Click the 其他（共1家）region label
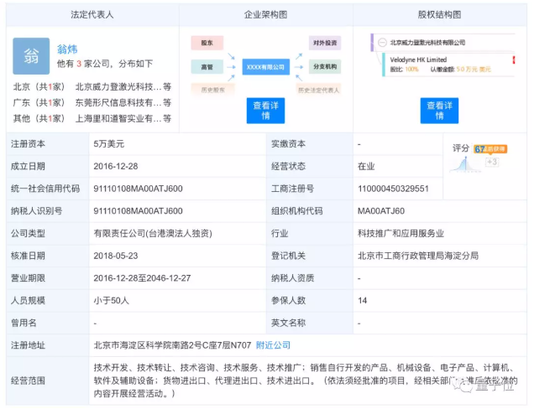 click(x=39, y=119)
